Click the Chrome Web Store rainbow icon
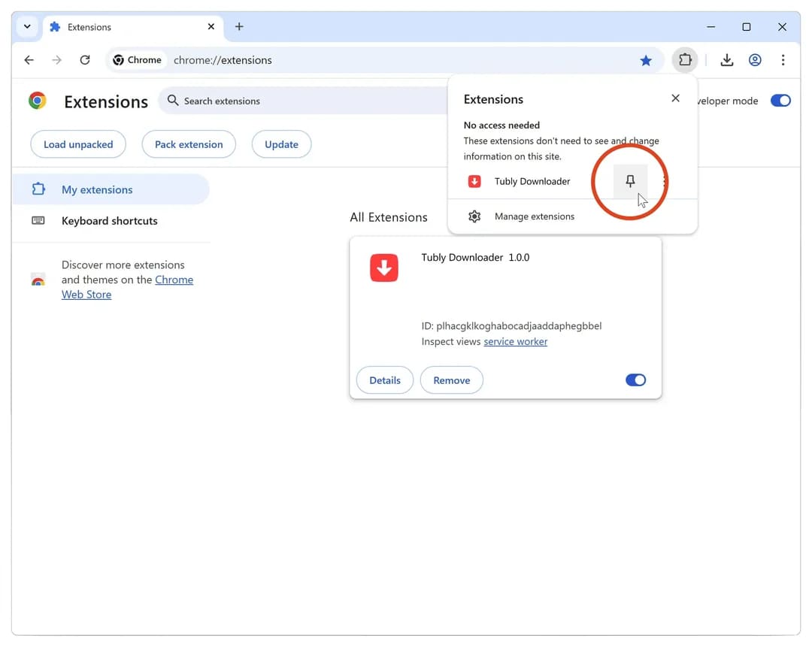Image resolution: width=812 pixels, height=647 pixels. [x=38, y=280]
